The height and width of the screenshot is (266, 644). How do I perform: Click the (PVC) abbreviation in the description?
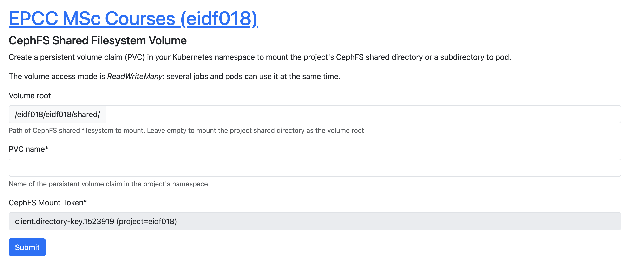[x=135, y=57]
